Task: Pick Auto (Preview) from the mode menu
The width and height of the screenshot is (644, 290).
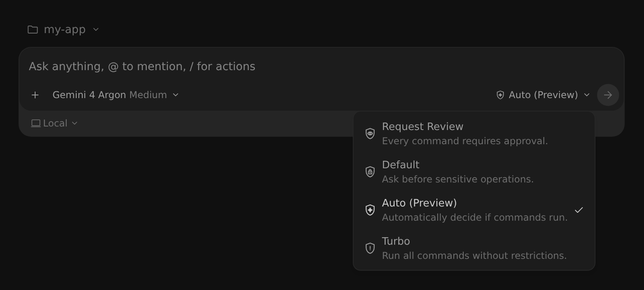Action: 474,210
